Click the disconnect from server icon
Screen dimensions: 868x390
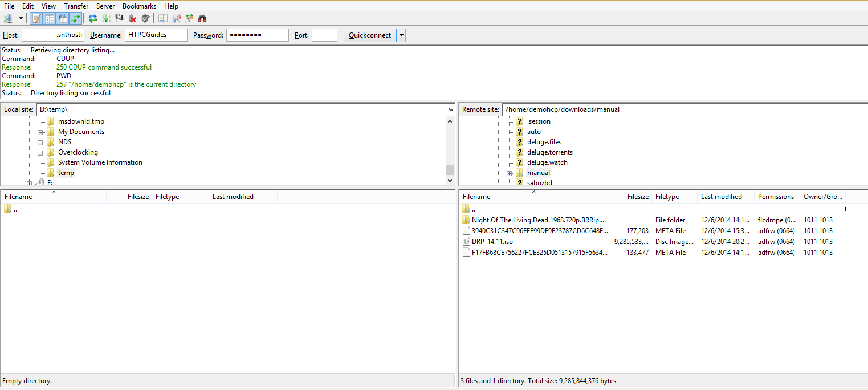(132, 18)
